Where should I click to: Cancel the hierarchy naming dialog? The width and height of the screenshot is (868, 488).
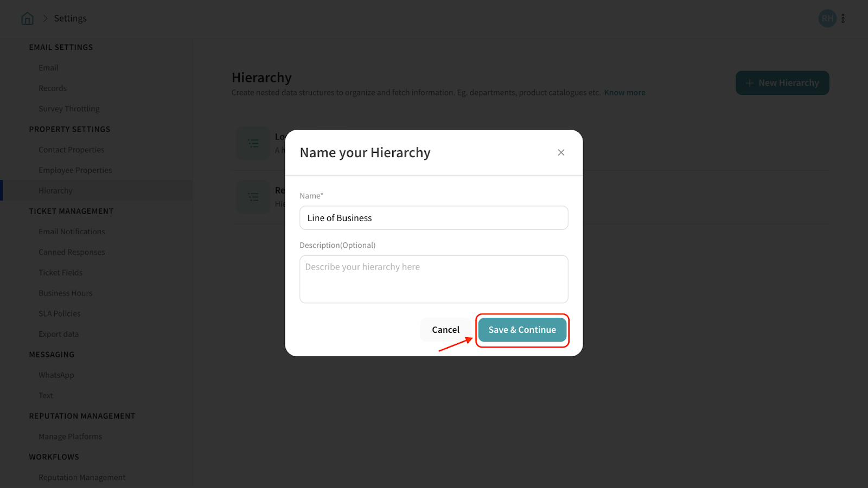tap(445, 330)
